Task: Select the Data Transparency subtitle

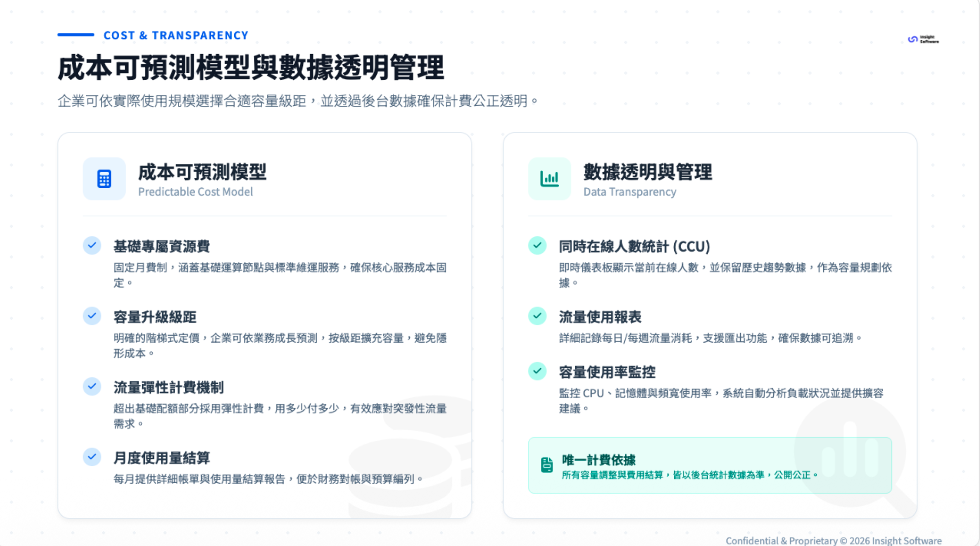Action: click(x=629, y=192)
